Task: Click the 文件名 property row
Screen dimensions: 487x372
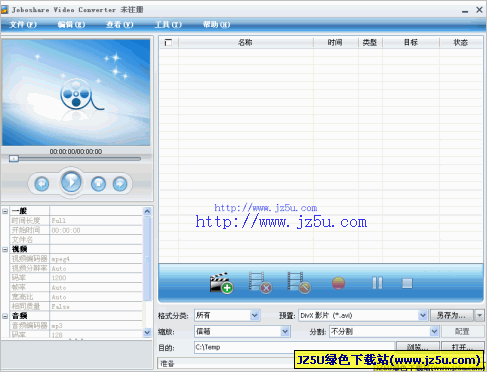Action: (x=76, y=240)
